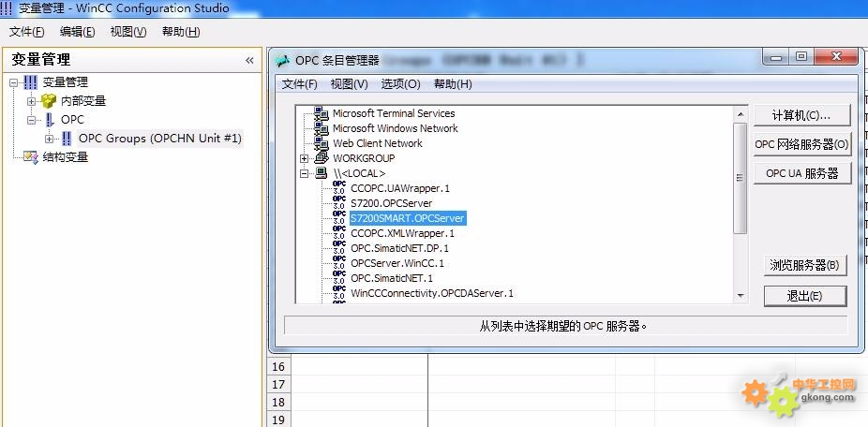Click the 浏览服务器(B) button

pyautogui.click(x=805, y=265)
